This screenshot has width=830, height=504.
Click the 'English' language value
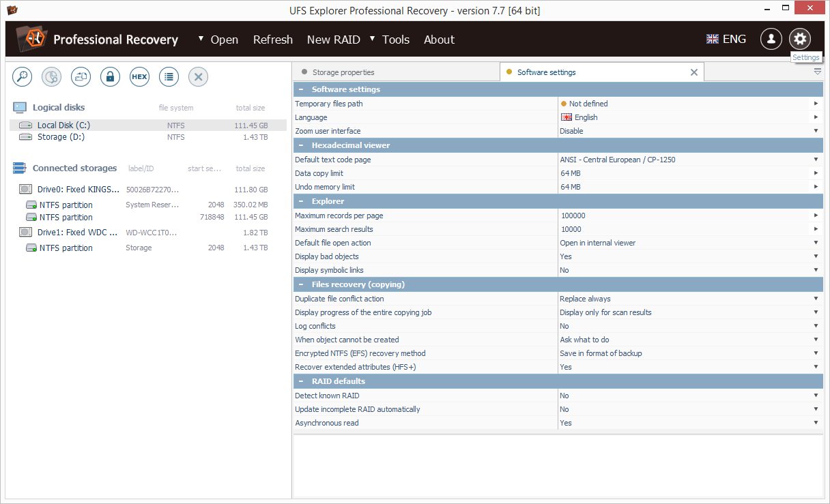point(586,117)
